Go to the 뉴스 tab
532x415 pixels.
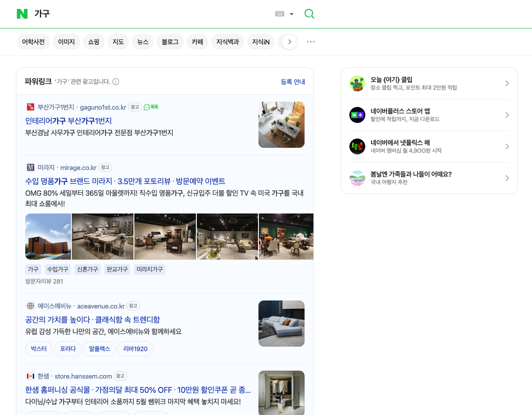pyautogui.click(x=143, y=42)
